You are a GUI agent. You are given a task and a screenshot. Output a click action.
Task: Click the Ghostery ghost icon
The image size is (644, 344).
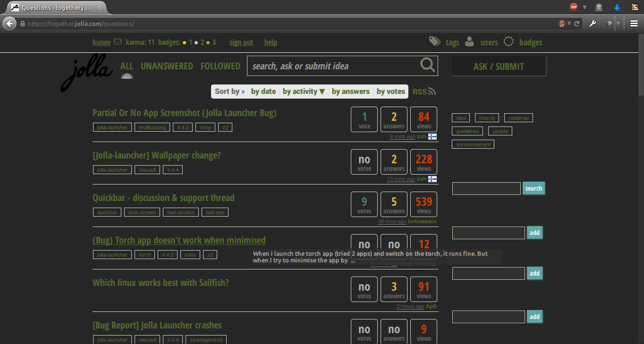599,7
